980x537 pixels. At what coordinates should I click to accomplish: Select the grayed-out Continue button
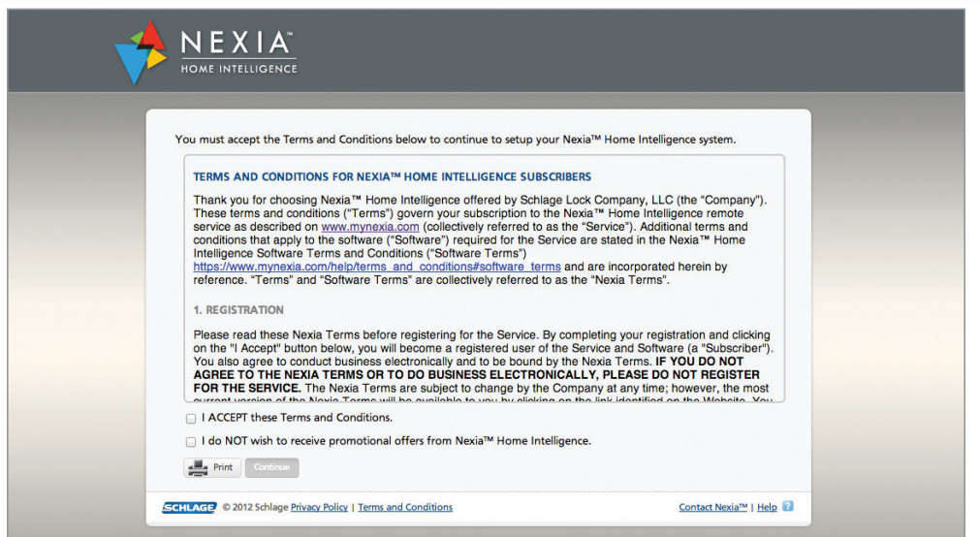pyautogui.click(x=271, y=467)
